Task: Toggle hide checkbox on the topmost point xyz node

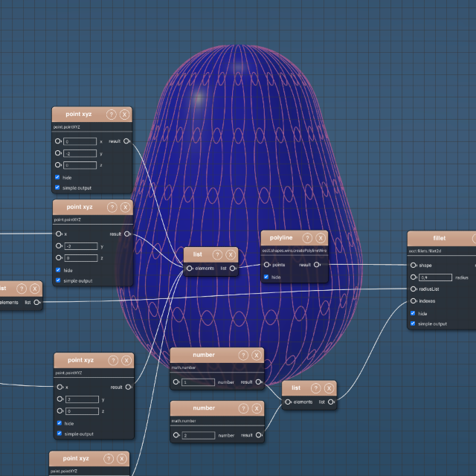Action: 57,177
